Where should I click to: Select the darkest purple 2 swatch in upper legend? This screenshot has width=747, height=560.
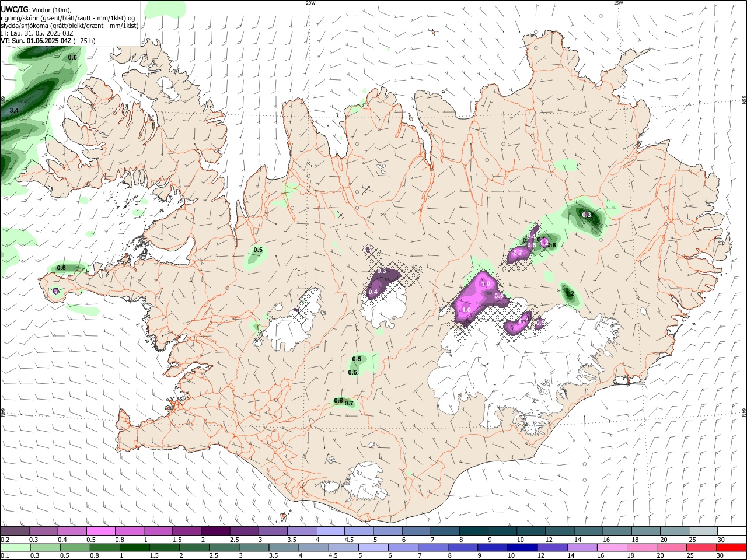(x=215, y=531)
